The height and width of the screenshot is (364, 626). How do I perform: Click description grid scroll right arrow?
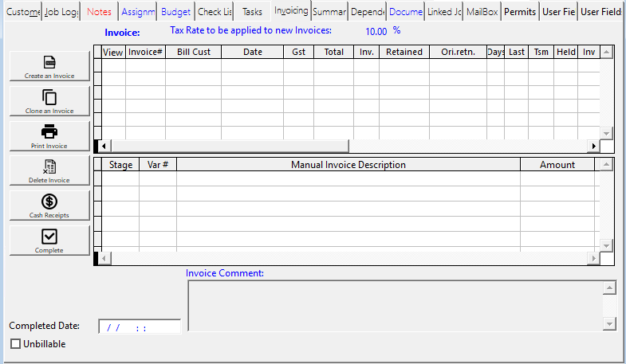click(x=593, y=258)
